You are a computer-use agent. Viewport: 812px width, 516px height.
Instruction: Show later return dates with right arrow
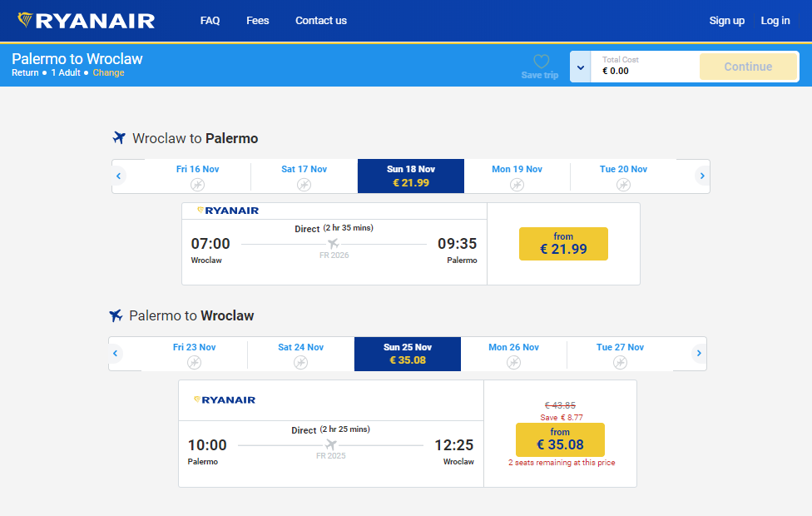click(x=699, y=354)
